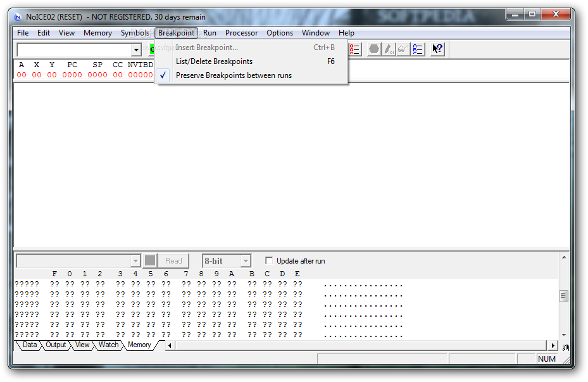Click memory pane scroll up arrow
Image resolution: width=588 pixels, height=382 pixels.
tap(563, 257)
